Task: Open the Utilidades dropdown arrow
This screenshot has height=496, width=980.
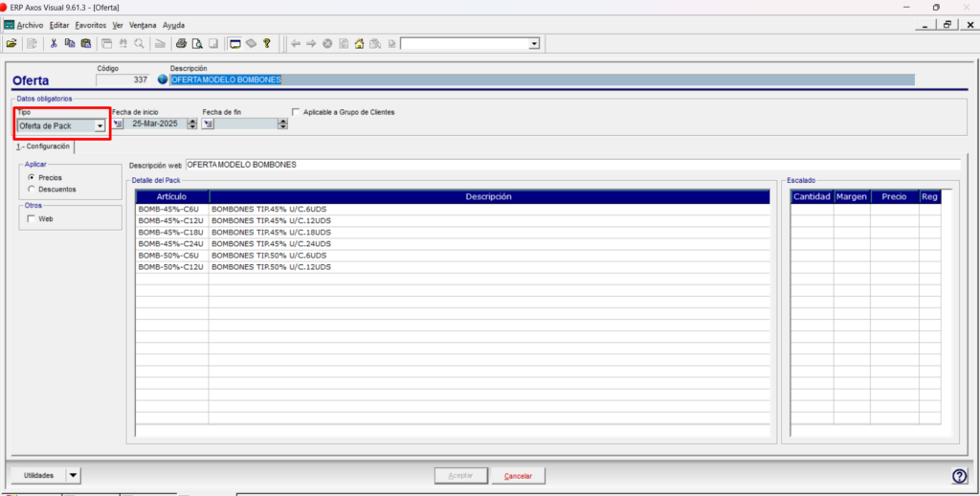Action: point(74,475)
